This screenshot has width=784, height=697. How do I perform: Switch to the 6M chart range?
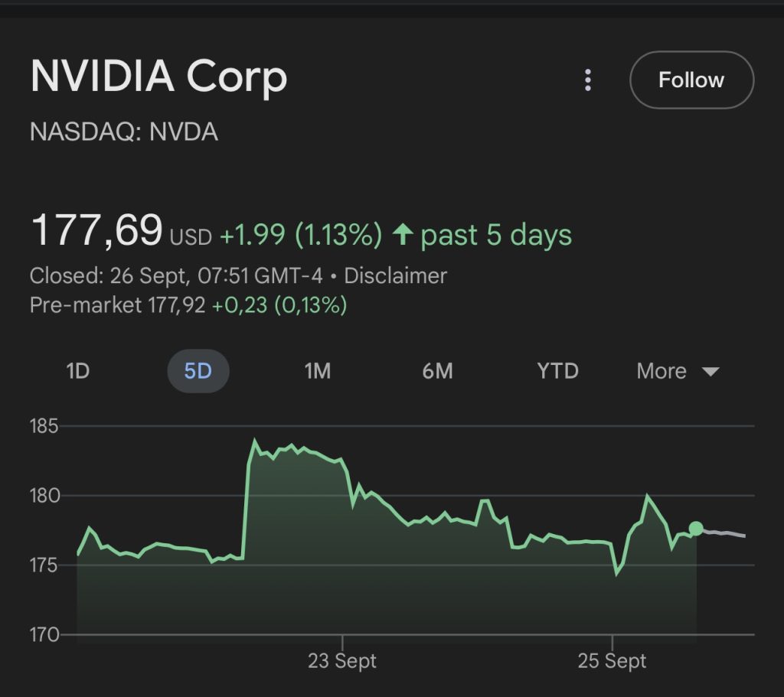[437, 372]
